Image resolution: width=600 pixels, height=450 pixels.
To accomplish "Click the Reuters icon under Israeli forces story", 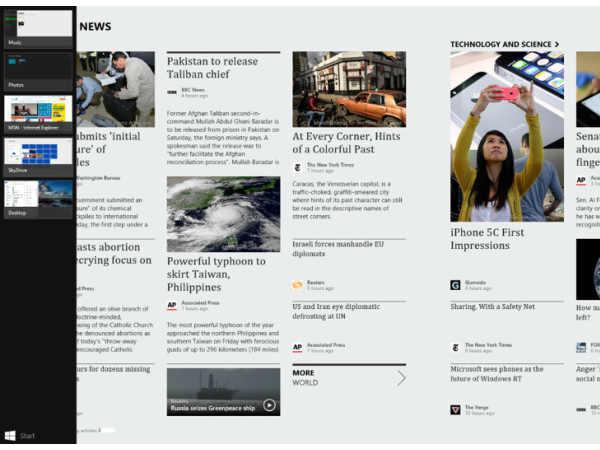I will coord(297,285).
